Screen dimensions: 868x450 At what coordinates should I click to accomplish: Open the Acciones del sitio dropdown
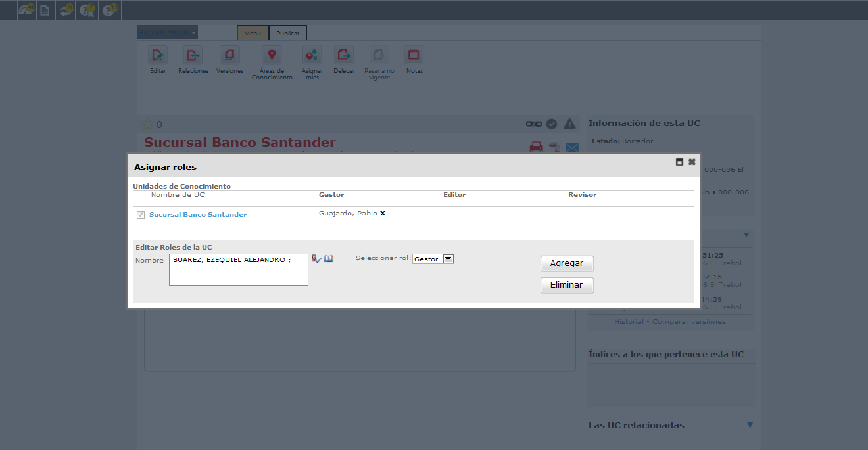pos(168,32)
